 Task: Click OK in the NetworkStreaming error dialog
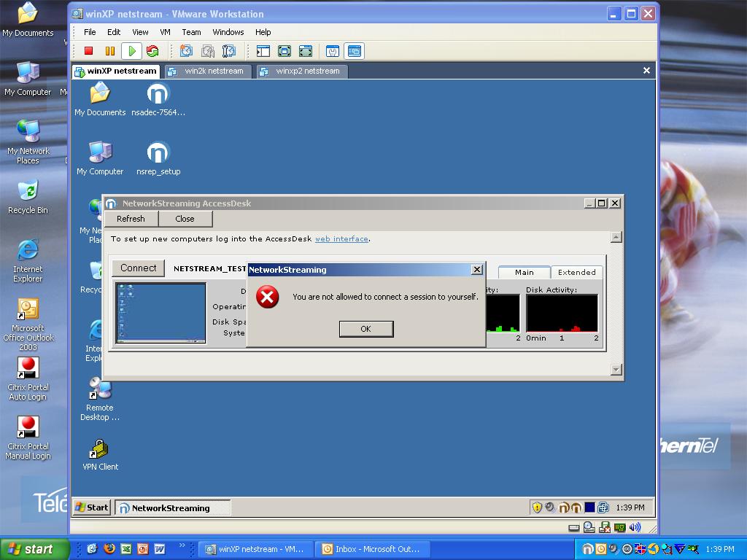coord(366,329)
